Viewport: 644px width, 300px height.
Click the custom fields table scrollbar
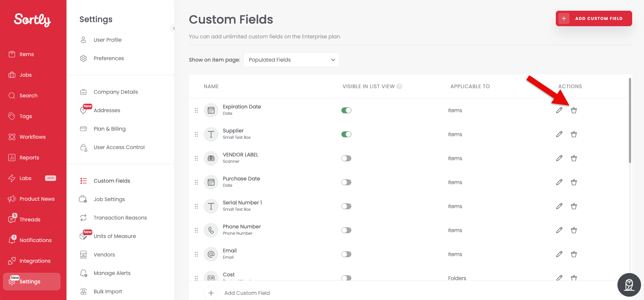[630, 120]
